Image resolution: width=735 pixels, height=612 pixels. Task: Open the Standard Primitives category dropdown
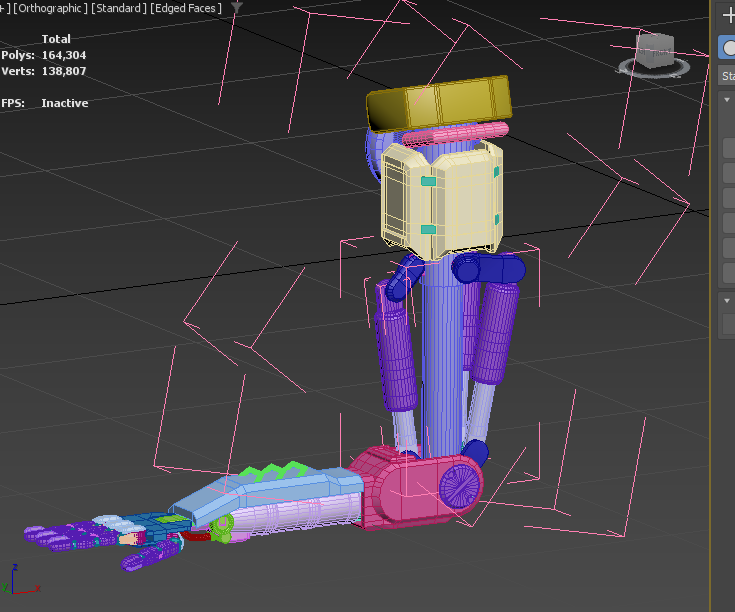coord(728,76)
